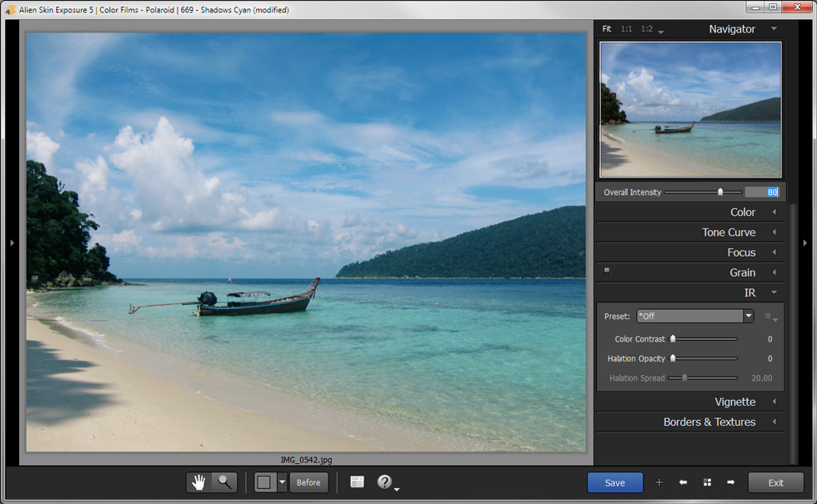Open the preset grid icon

(x=707, y=482)
